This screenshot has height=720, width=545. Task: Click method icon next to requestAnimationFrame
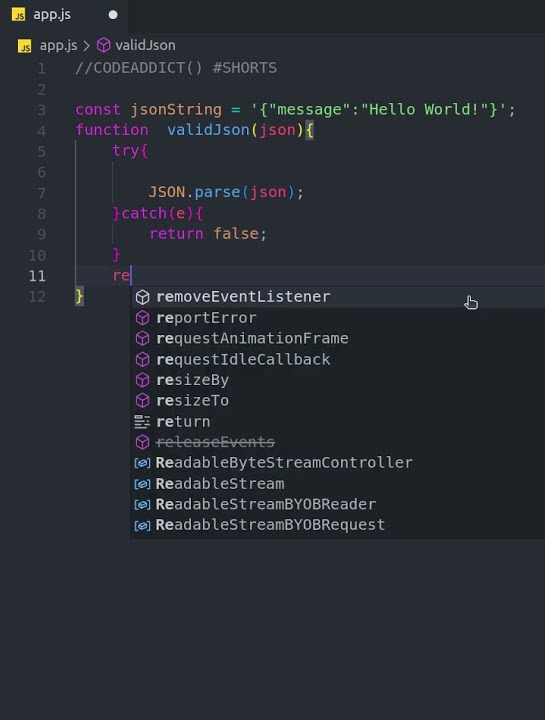(142, 338)
